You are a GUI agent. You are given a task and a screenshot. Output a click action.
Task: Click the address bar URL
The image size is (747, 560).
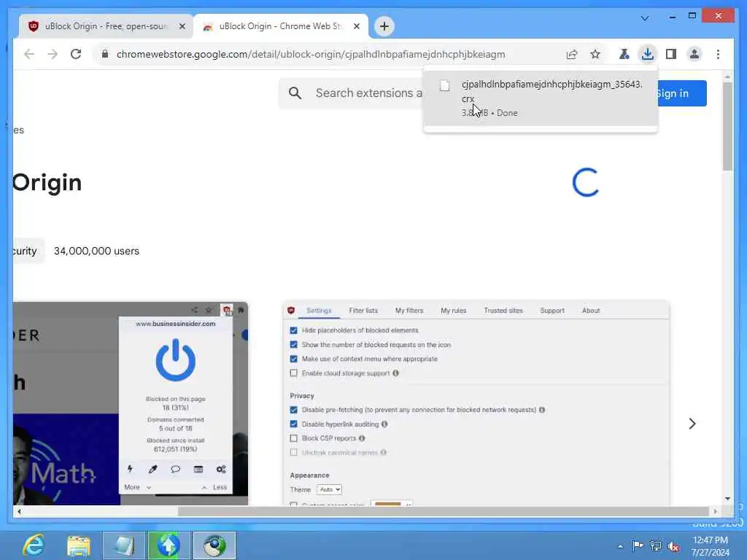pyautogui.click(x=311, y=54)
